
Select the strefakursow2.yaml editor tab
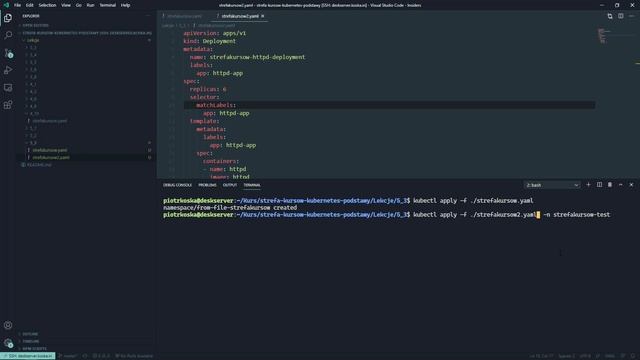240,16
